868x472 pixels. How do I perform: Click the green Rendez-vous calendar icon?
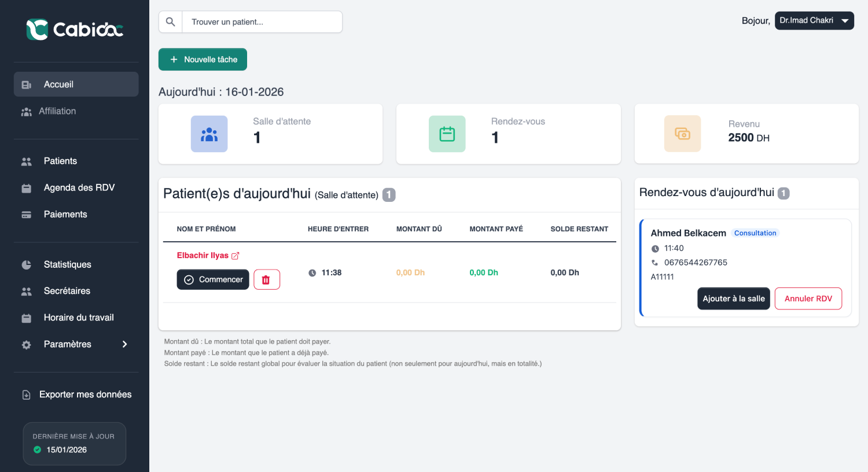pyautogui.click(x=447, y=134)
